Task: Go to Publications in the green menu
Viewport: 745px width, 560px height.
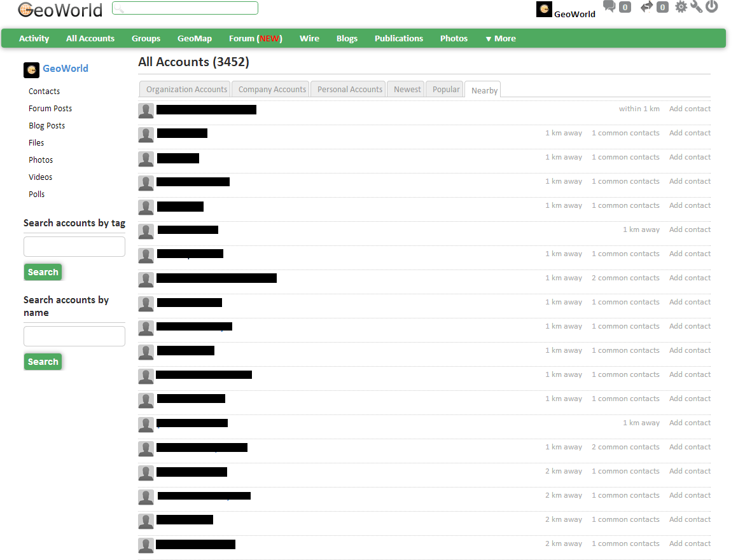Action: coord(398,39)
